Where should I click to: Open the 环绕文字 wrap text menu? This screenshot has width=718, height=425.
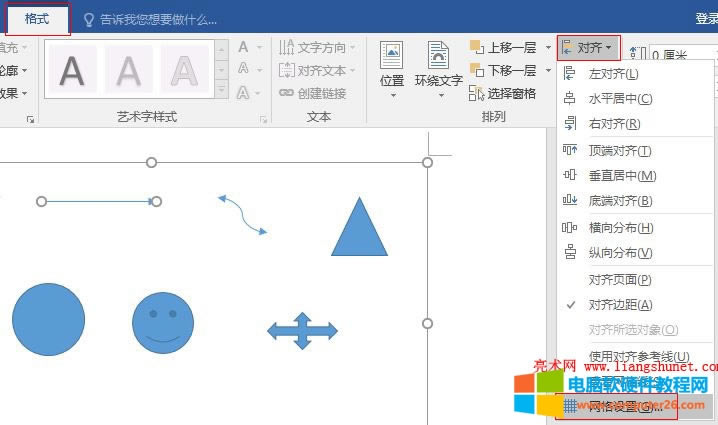coord(439,70)
